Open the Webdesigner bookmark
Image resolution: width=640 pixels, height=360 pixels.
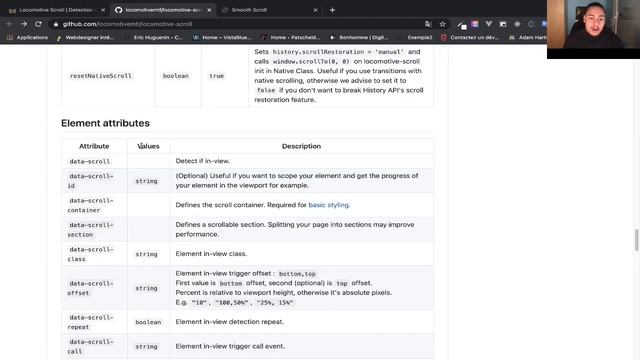point(85,37)
